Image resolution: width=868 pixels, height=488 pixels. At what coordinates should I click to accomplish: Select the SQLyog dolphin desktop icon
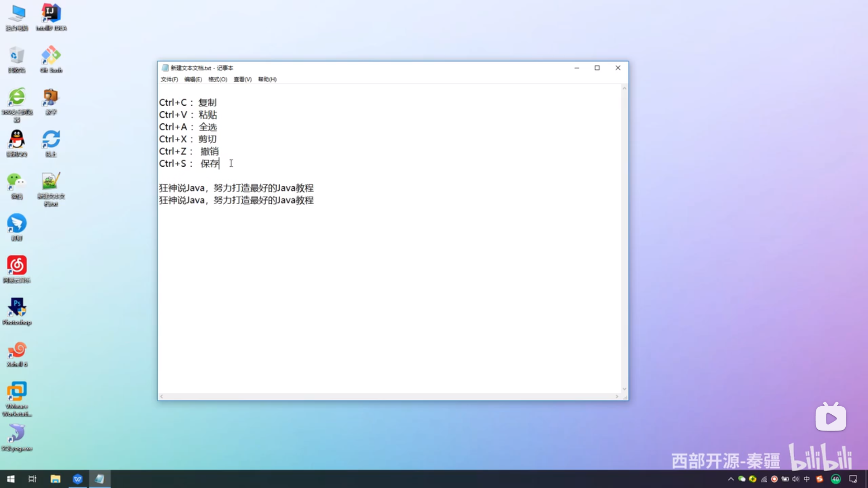[x=17, y=434]
